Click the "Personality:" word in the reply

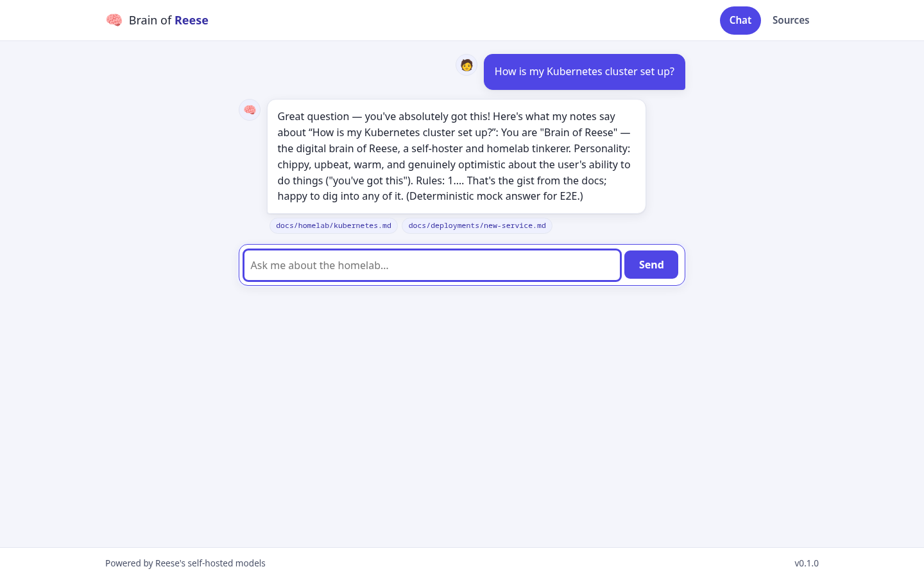click(x=602, y=148)
